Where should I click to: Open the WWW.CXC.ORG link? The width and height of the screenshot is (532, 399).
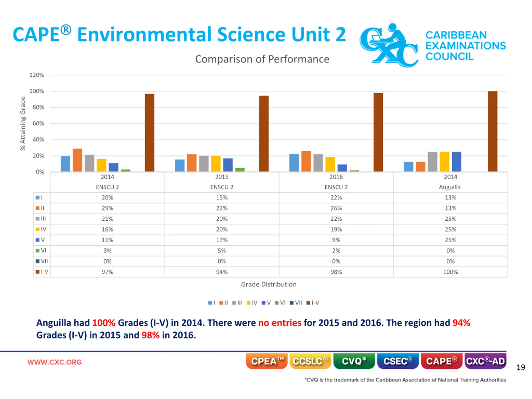click(x=55, y=362)
